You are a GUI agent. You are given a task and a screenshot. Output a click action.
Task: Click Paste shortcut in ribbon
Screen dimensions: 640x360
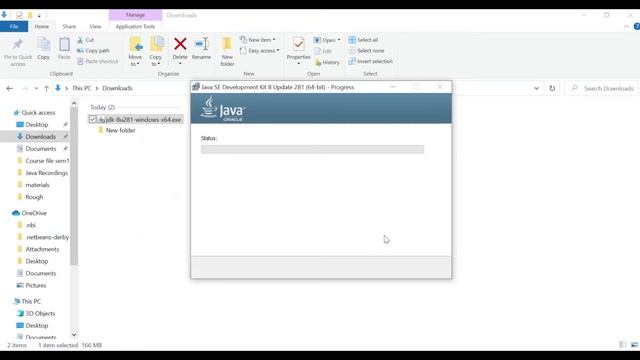[x=98, y=61]
